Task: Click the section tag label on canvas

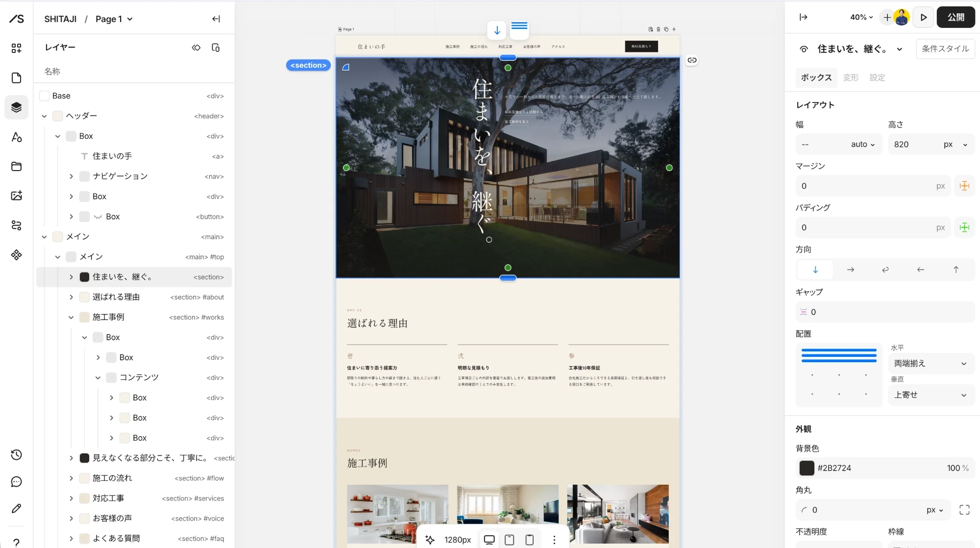Action: (308, 65)
